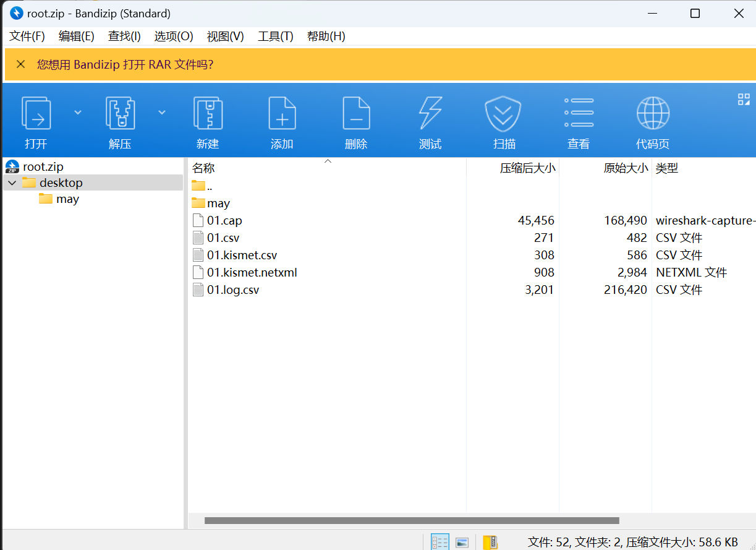Select the 01.kismet.csv file icon
Viewport: 756px width, 550px height.
[x=198, y=255]
